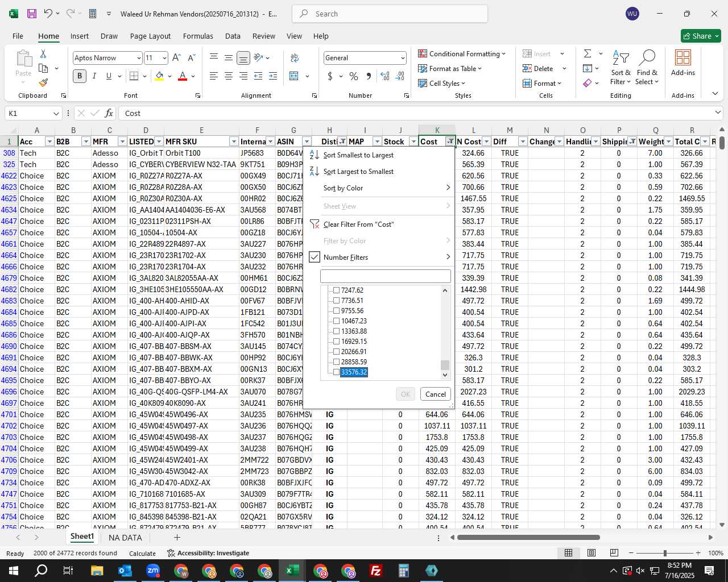Expand Conditional Formatting menu

(461, 53)
